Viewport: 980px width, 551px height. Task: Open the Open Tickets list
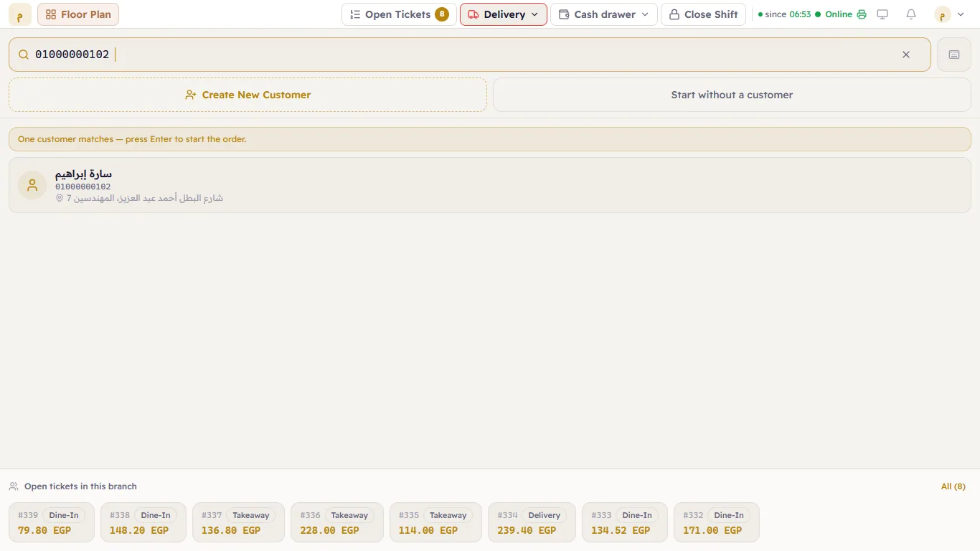399,14
